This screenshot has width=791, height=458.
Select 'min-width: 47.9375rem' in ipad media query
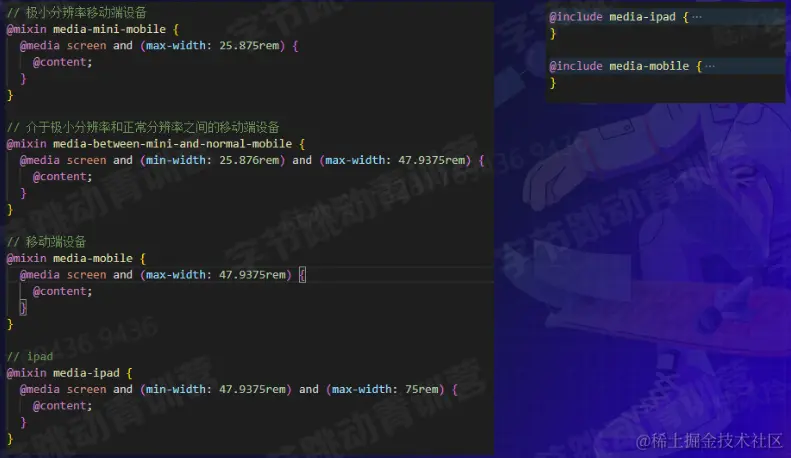[216, 389]
